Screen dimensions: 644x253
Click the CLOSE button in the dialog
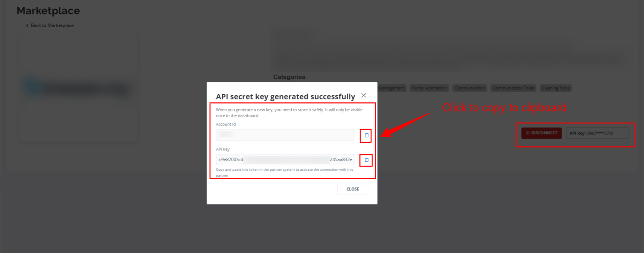pyautogui.click(x=352, y=189)
